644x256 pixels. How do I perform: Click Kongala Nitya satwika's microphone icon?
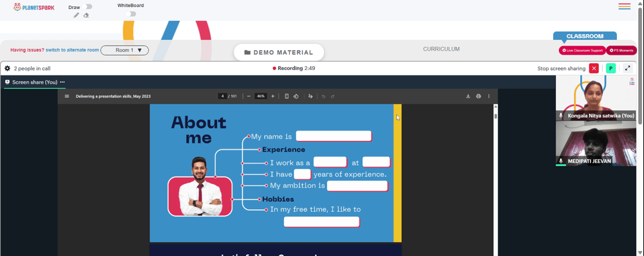(561, 116)
